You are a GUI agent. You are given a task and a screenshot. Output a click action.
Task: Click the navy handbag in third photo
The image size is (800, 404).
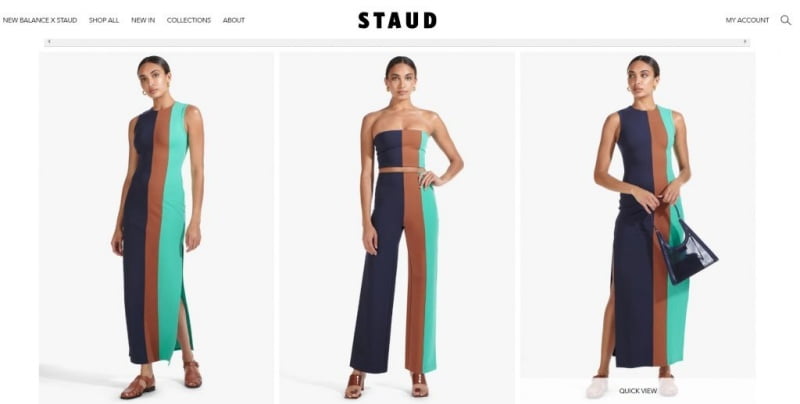point(685,252)
